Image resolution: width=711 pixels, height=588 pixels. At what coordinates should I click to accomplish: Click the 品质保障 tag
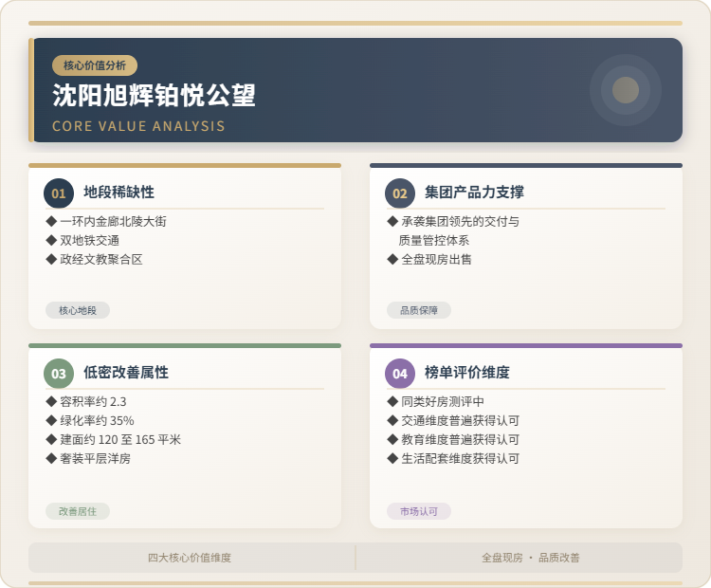coord(418,310)
